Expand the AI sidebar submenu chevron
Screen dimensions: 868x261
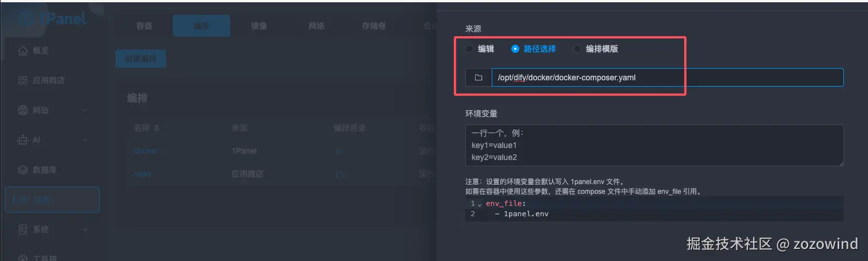point(85,140)
